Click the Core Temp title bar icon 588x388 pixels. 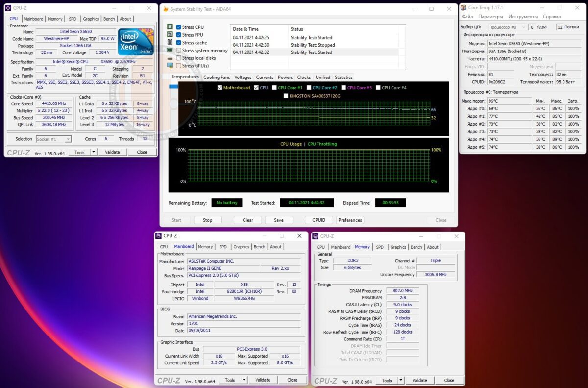(x=464, y=7)
